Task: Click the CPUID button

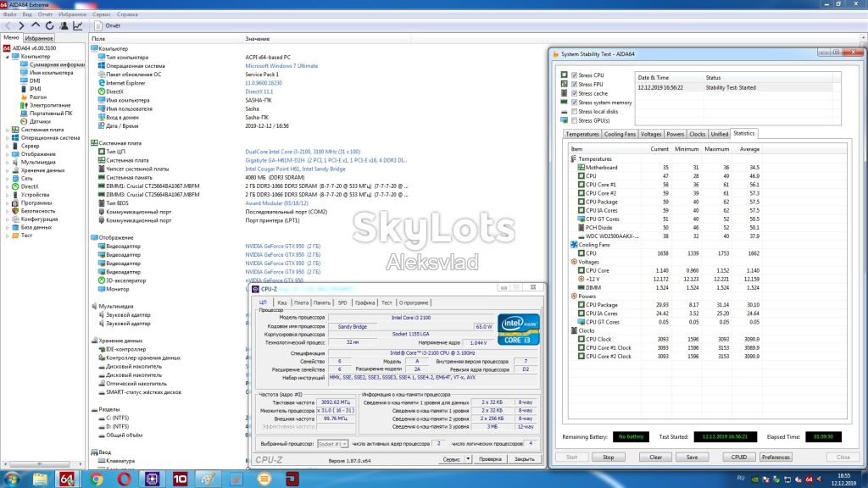Action: (x=739, y=457)
